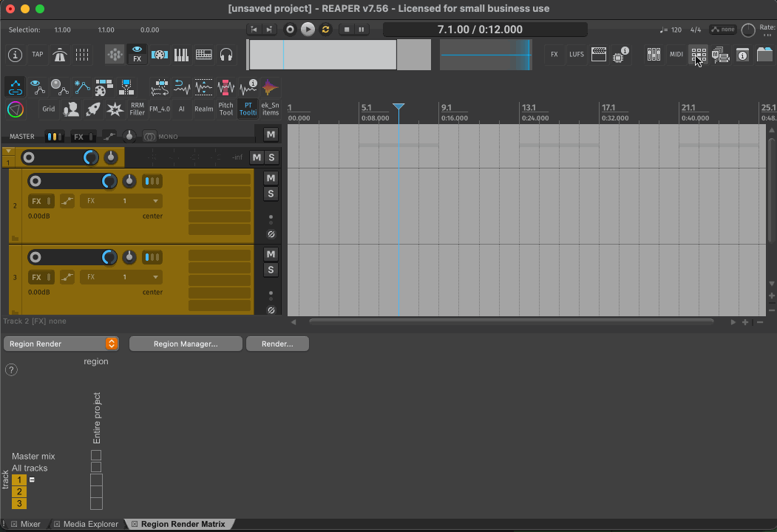Click the master volume knob
The image size is (777, 532).
click(129, 136)
